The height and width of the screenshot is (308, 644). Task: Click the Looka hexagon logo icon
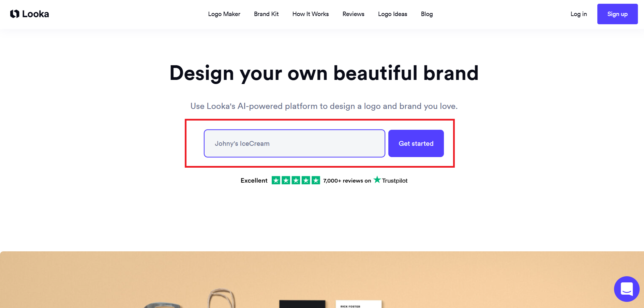pyautogui.click(x=15, y=14)
